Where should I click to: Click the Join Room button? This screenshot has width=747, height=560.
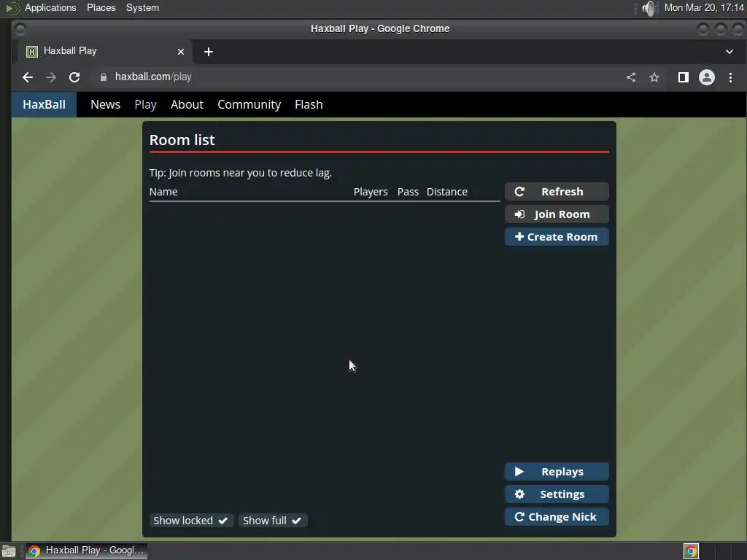click(557, 214)
